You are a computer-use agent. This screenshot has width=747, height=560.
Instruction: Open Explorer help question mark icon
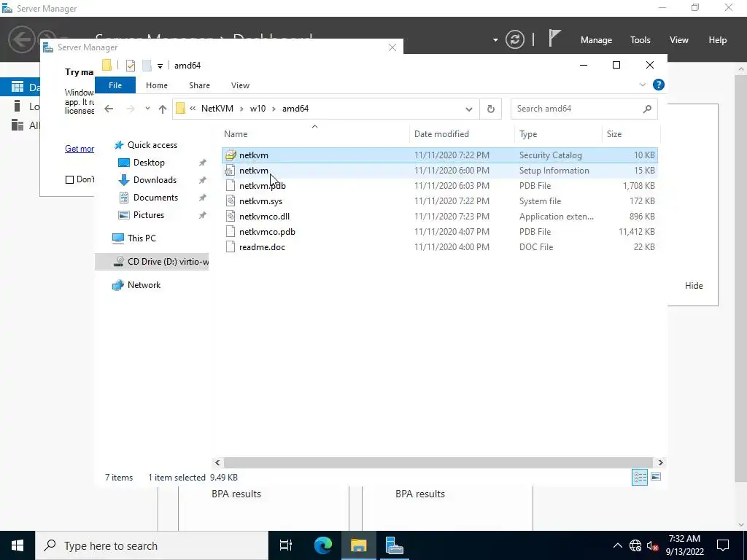click(x=659, y=85)
